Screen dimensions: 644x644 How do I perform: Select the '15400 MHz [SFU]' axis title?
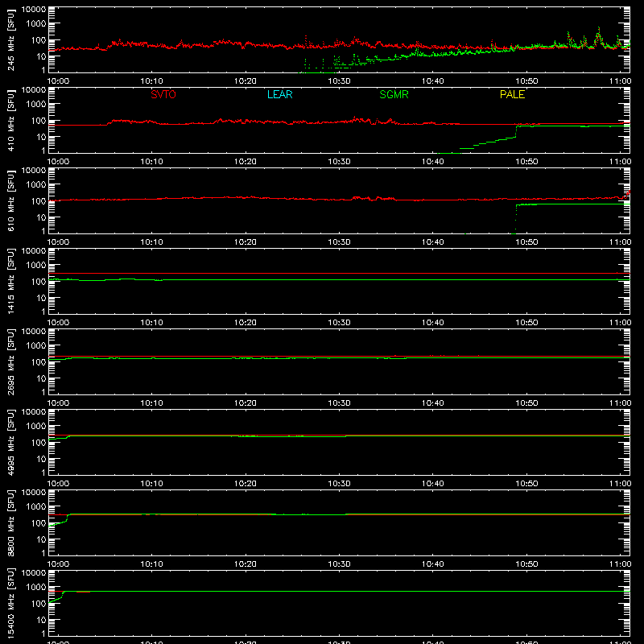pyautogui.click(x=11, y=603)
